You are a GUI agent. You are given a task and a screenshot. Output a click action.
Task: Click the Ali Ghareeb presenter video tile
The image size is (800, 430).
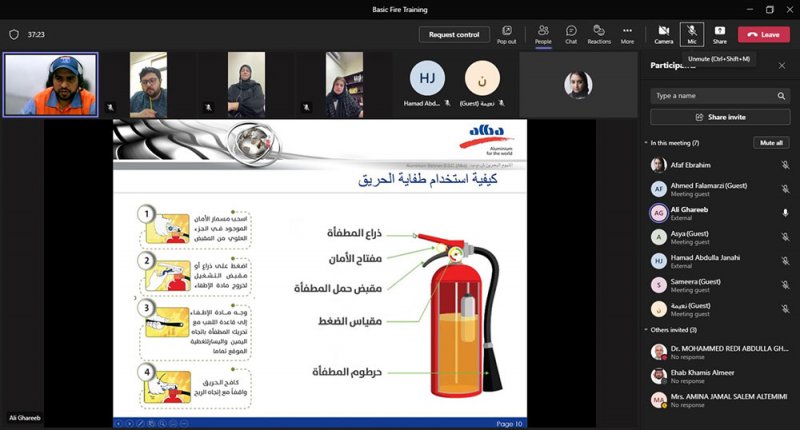(x=51, y=85)
